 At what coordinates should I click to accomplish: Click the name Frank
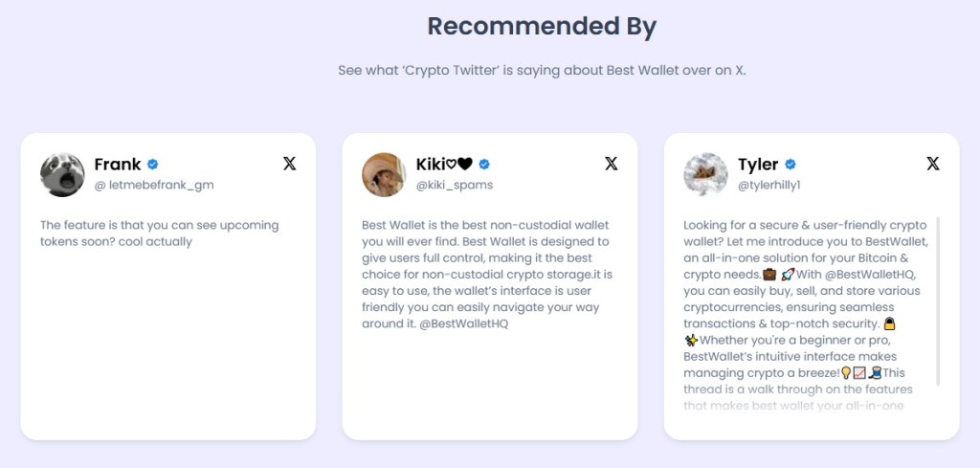coord(117,165)
